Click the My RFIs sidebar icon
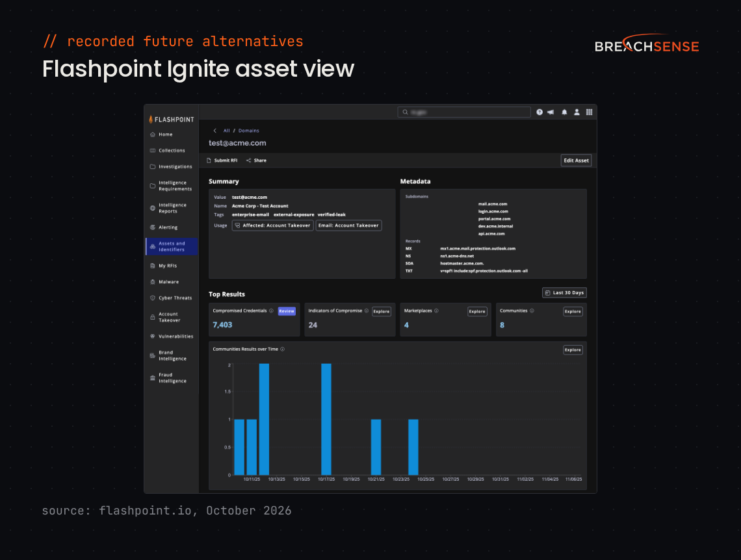The height and width of the screenshot is (560, 741). pos(153,266)
